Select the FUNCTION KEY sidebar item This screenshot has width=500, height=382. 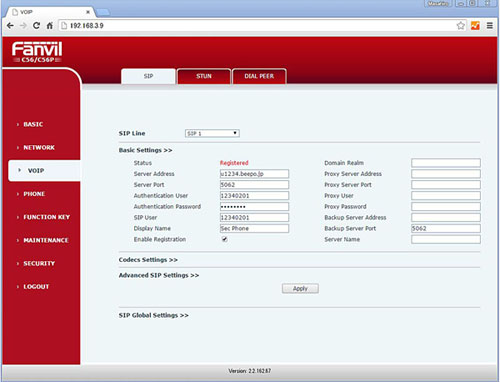pyautogui.click(x=47, y=217)
